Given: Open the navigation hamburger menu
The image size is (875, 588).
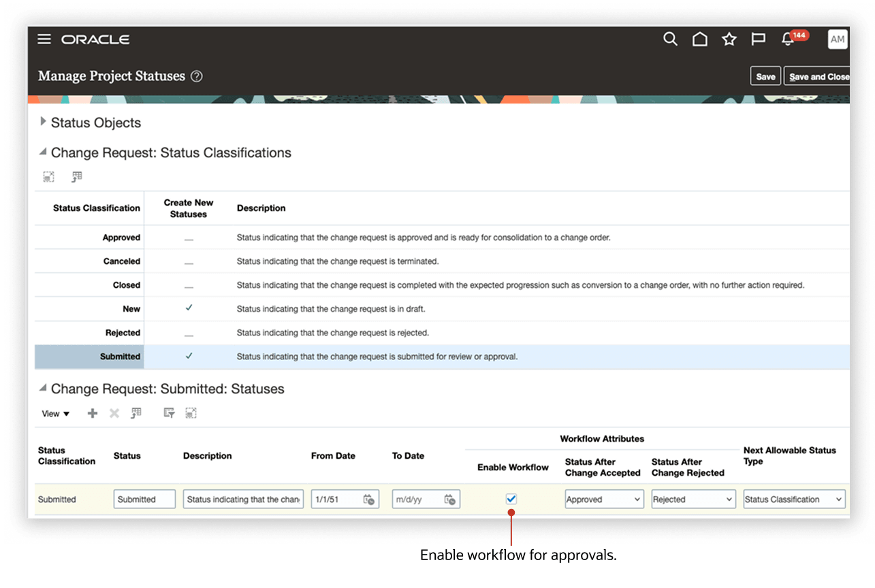Looking at the screenshot, I should click(x=44, y=39).
